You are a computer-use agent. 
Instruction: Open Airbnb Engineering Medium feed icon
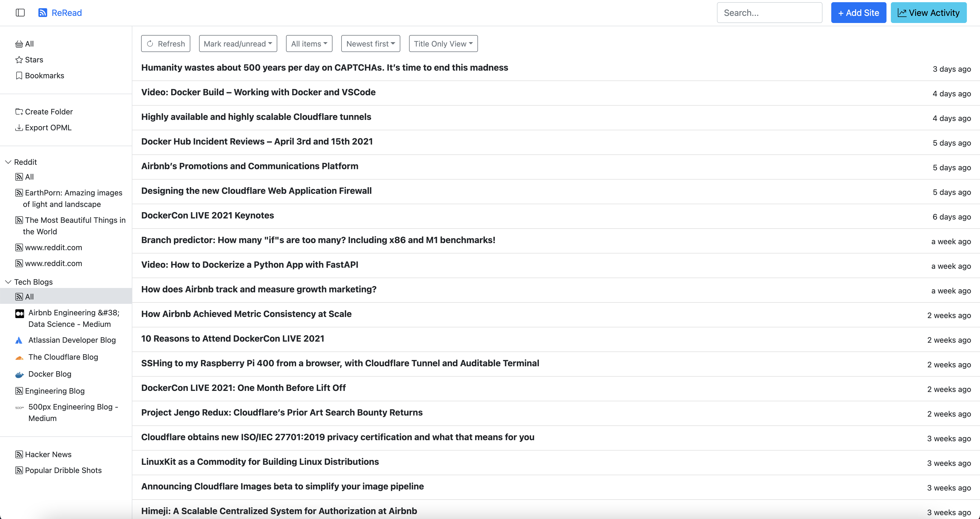tap(19, 313)
